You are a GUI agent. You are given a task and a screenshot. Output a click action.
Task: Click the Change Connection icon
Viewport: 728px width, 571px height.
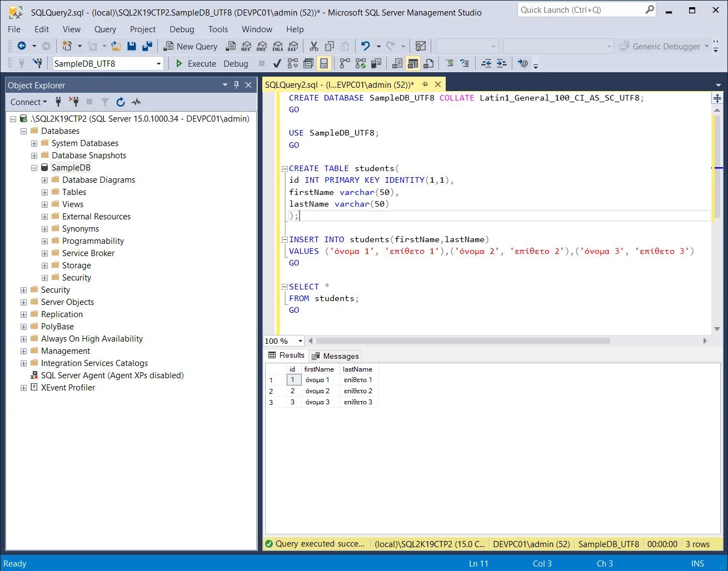[x=37, y=63]
